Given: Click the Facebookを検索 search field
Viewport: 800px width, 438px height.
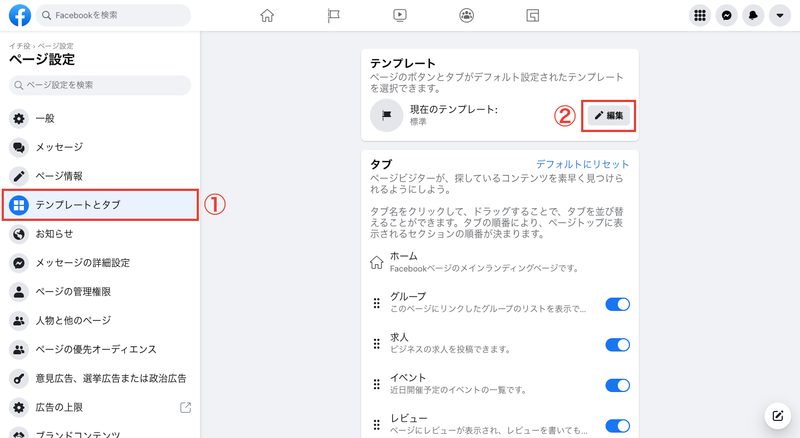Looking at the screenshot, I should (113, 15).
